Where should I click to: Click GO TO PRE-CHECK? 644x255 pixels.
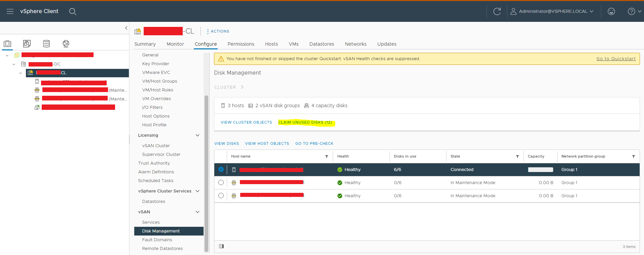(314, 143)
